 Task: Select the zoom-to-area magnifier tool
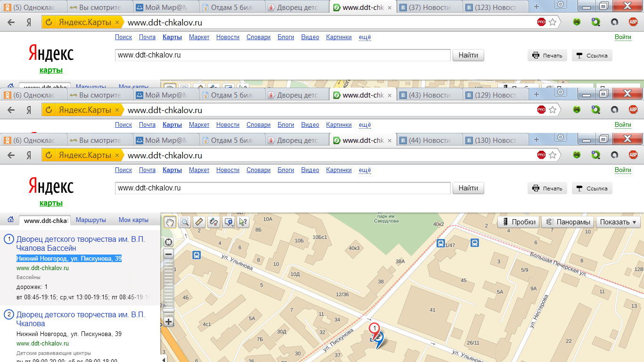tap(184, 222)
